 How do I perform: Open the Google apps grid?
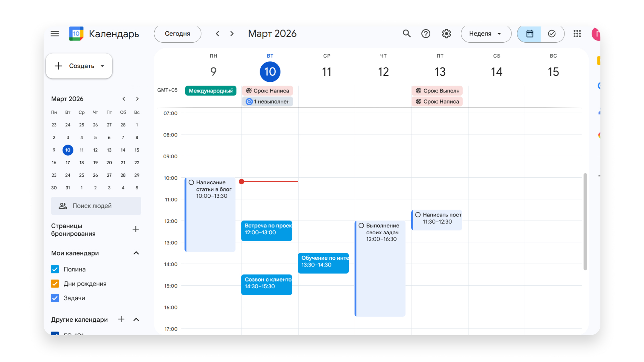(577, 34)
